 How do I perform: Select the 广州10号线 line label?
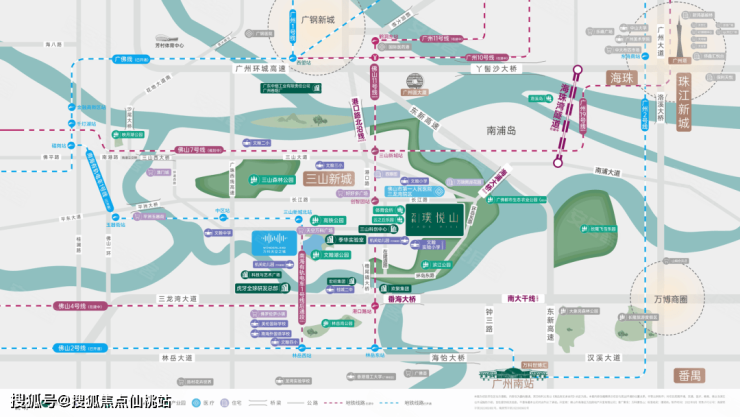(x=487, y=58)
